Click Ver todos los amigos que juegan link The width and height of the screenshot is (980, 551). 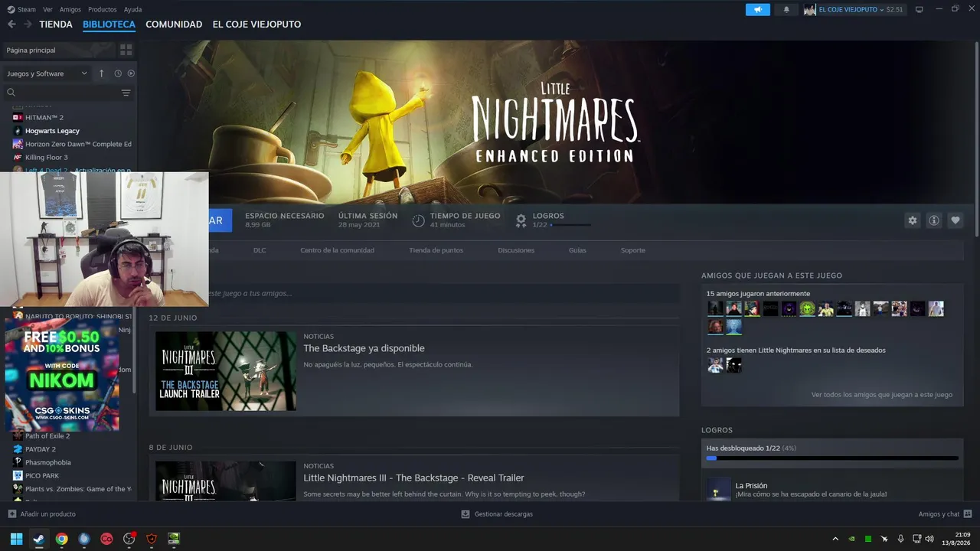click(x=882, y=395)
